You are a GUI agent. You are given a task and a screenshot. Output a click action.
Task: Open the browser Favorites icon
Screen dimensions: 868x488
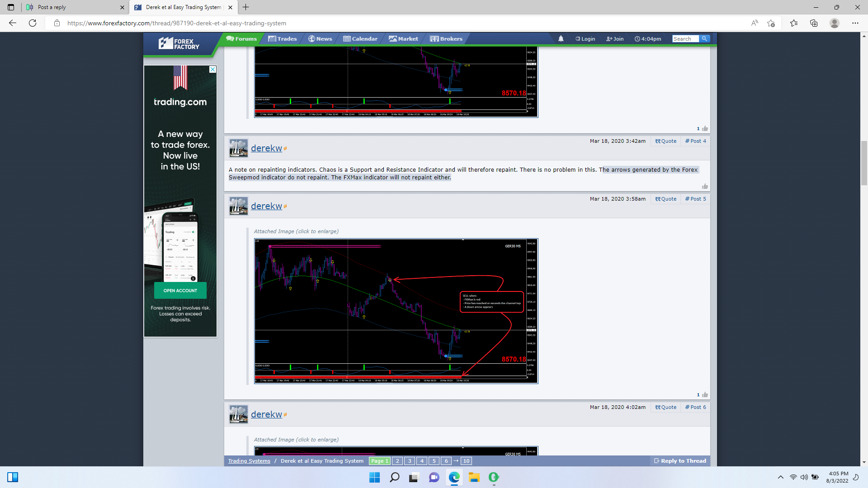point(793,23)
